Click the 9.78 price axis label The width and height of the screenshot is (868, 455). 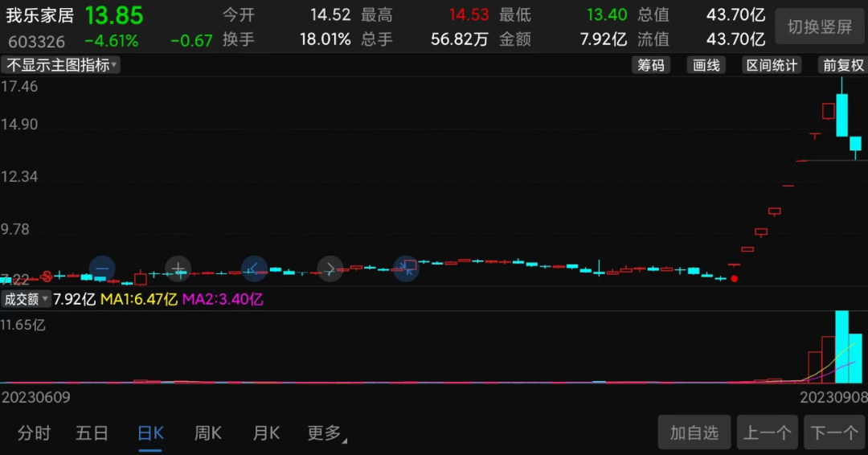pos(15,230)
